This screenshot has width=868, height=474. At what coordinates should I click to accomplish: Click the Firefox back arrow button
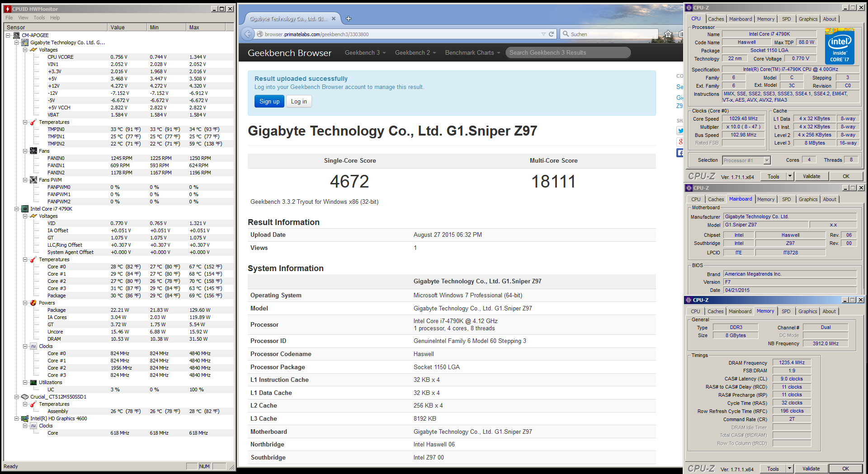pos(247,34)
